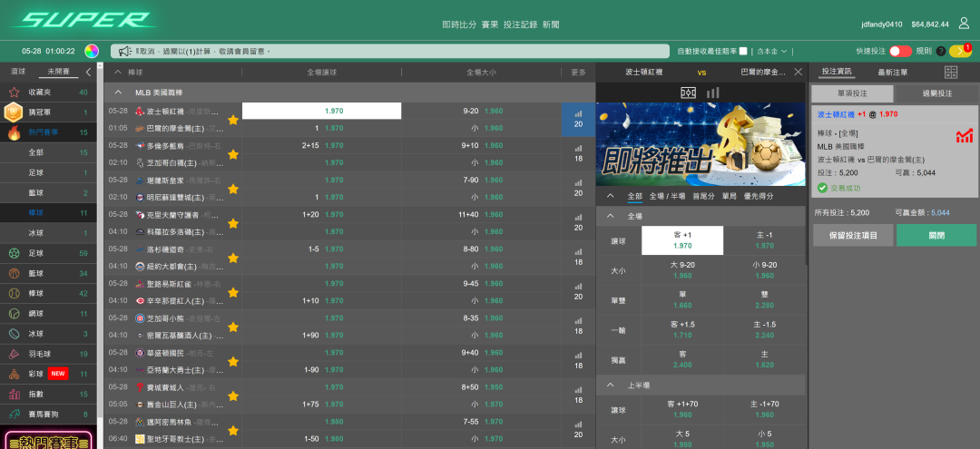Collapse the 上半場 section in match panel
The image size is (980, 449).
(x=611, y=385)
